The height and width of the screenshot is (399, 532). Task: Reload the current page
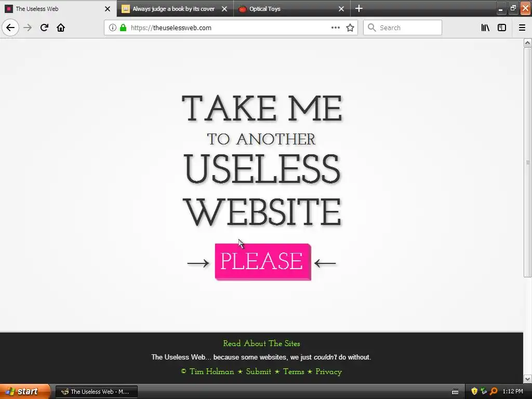44,28
